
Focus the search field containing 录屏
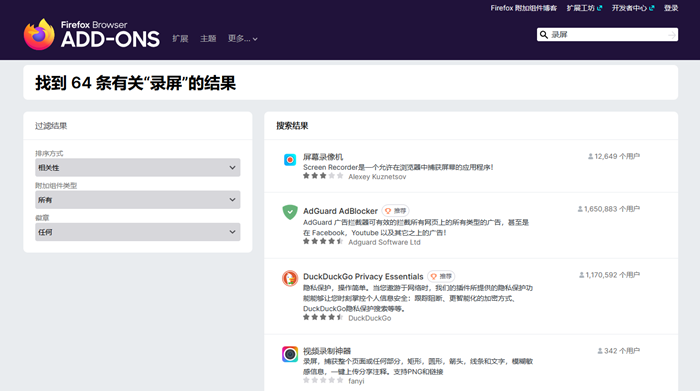tap(607, 35)
